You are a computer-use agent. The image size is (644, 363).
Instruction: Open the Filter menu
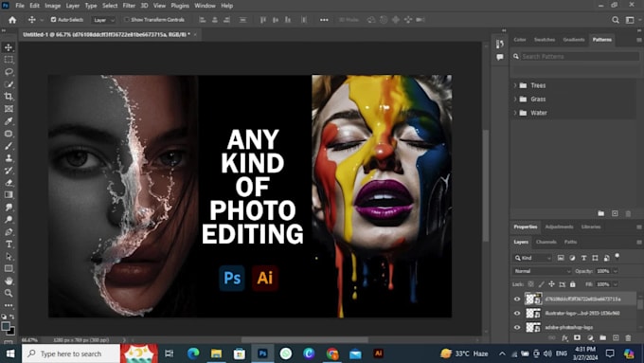coord(129,6)
